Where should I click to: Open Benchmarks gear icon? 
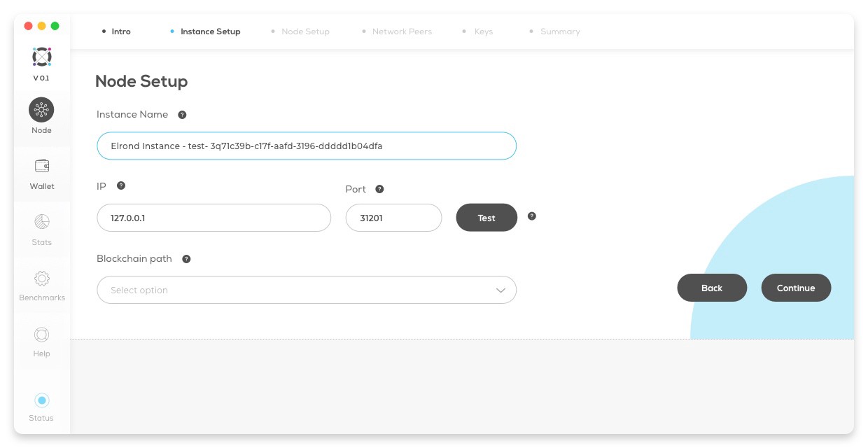(41, 279)
